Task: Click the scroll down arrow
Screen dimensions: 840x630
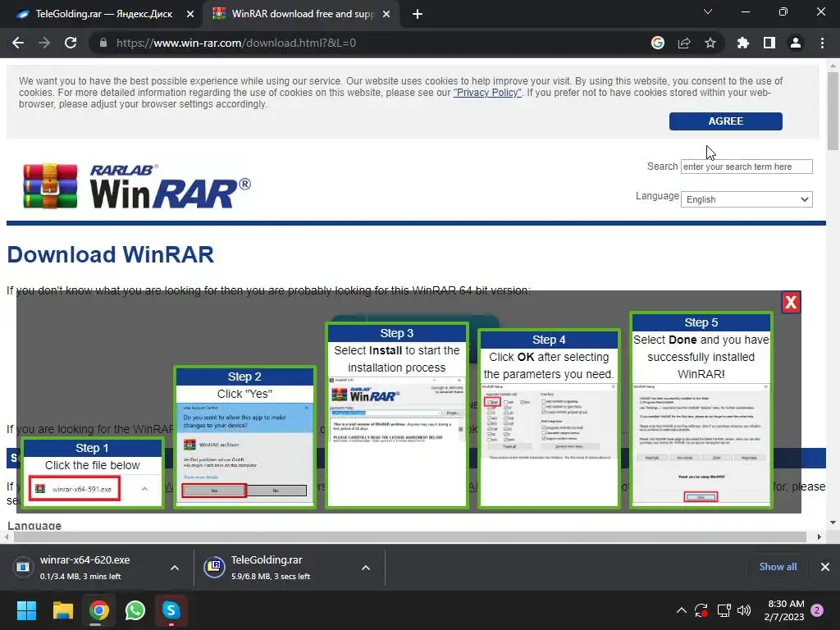Action: 833,523
